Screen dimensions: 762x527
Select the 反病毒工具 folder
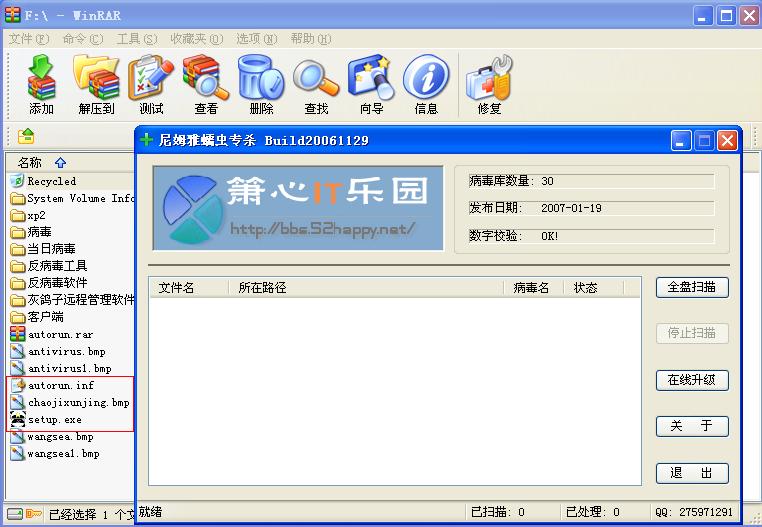pos(49,266)
